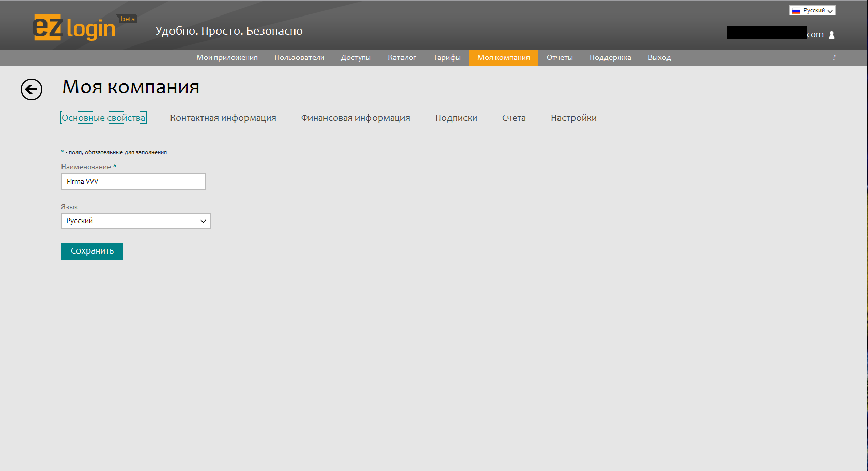Select the Моя компания menu item
The width and height of the screenshot is (868, 471).
pyautogui.click(x=504, y=57)
